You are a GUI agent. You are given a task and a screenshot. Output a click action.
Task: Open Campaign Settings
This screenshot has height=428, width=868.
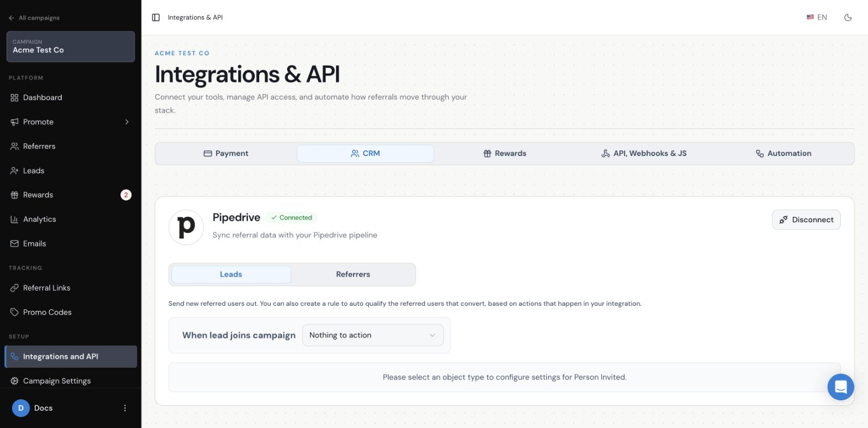coord(71,380)
